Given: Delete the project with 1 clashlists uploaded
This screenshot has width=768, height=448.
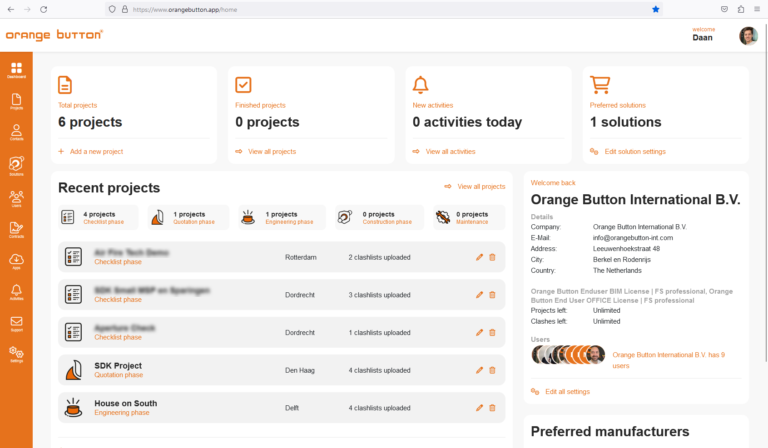Looking at the screenshot, I should (x=492, y=332).
